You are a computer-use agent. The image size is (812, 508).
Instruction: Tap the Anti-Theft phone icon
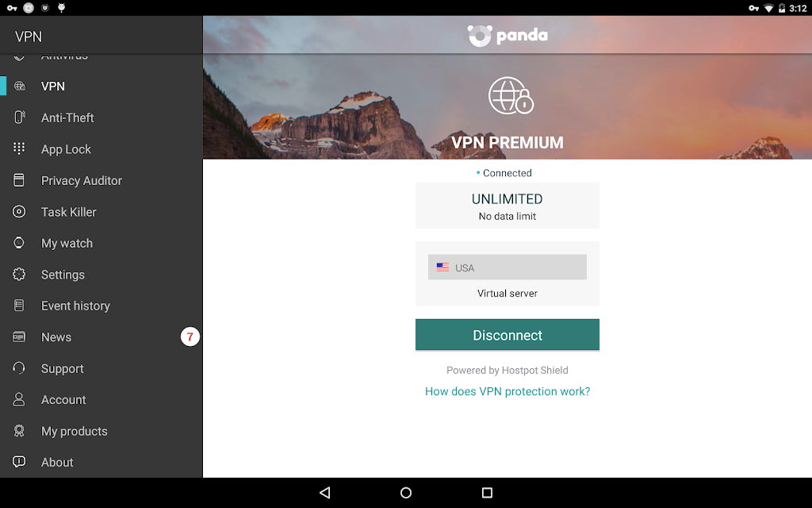19,117
